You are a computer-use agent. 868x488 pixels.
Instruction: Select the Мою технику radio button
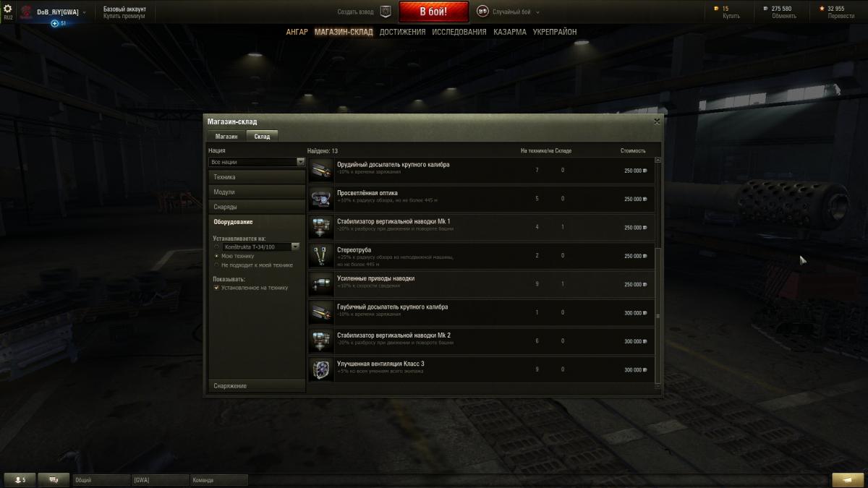(216, 256)
